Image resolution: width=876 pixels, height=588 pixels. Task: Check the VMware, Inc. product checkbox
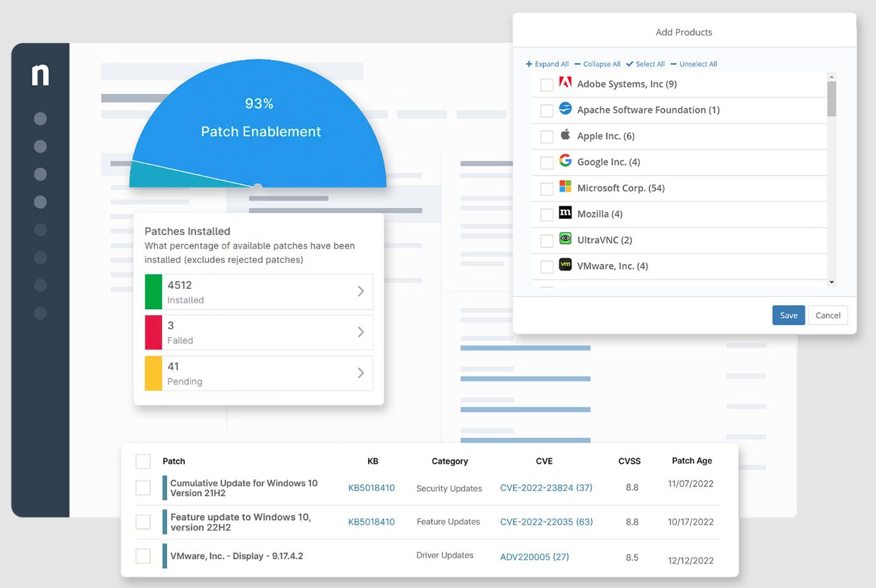[x=546, y=267]
